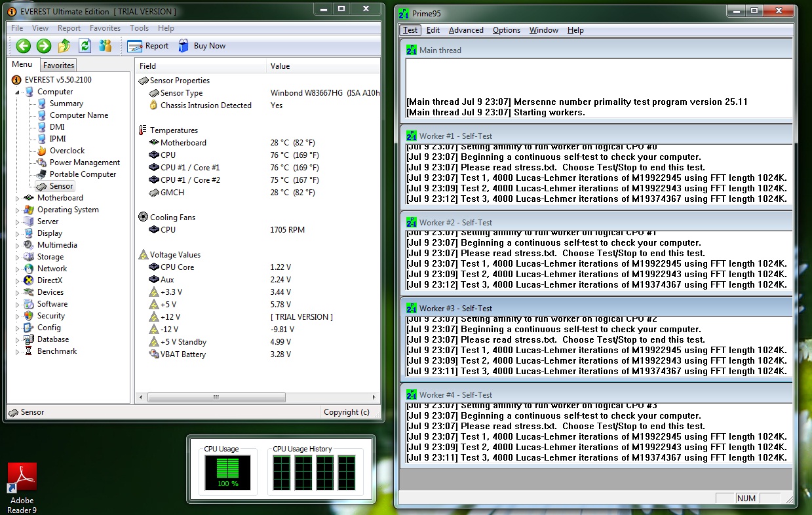Click the horizontal scrollbar thumb in EVEREST list

[216, 398]
